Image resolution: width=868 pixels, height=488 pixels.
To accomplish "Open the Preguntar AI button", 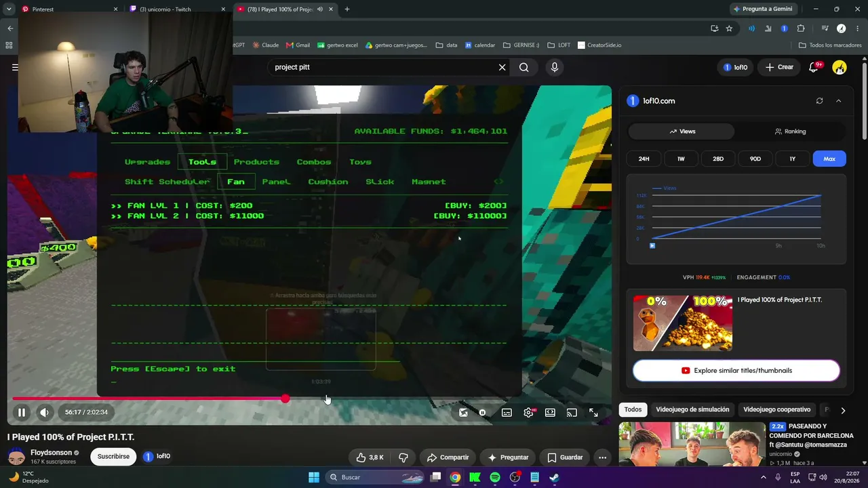I will coord(507,457).
